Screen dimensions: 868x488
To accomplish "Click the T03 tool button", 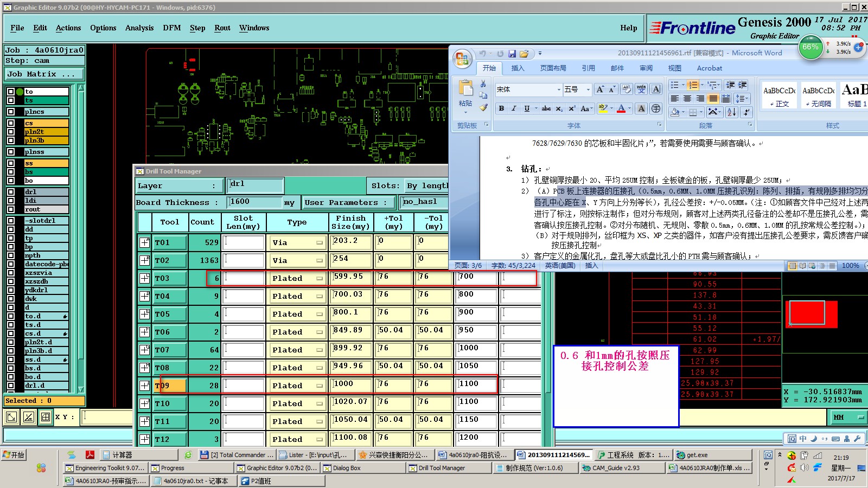I will point(170,278).
